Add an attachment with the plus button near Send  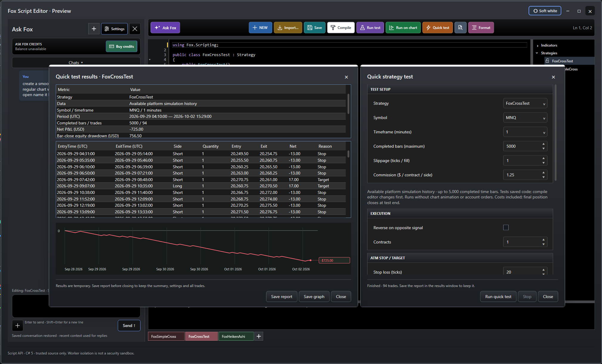click(18, 326)
